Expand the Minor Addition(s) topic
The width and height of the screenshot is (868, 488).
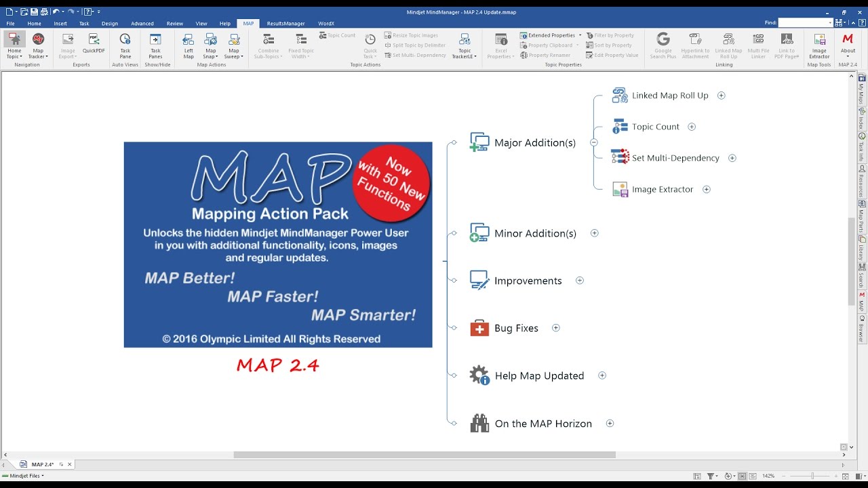coord(595,233)
